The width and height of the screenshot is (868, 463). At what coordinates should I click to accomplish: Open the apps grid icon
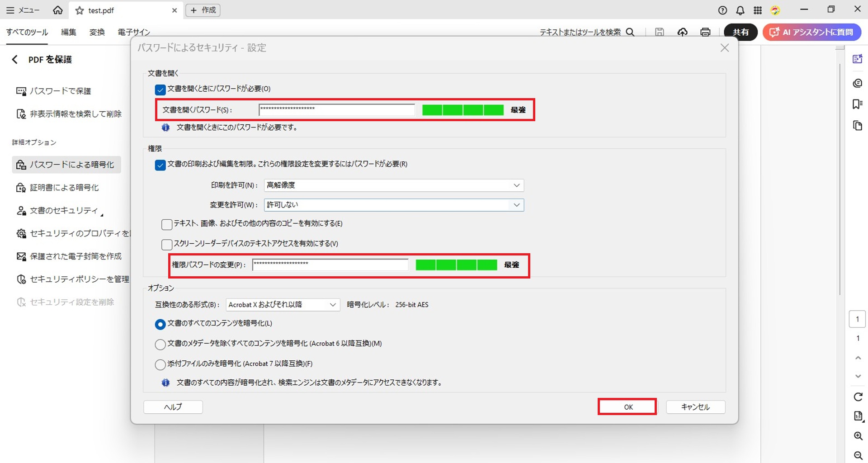tap(758, 10)
